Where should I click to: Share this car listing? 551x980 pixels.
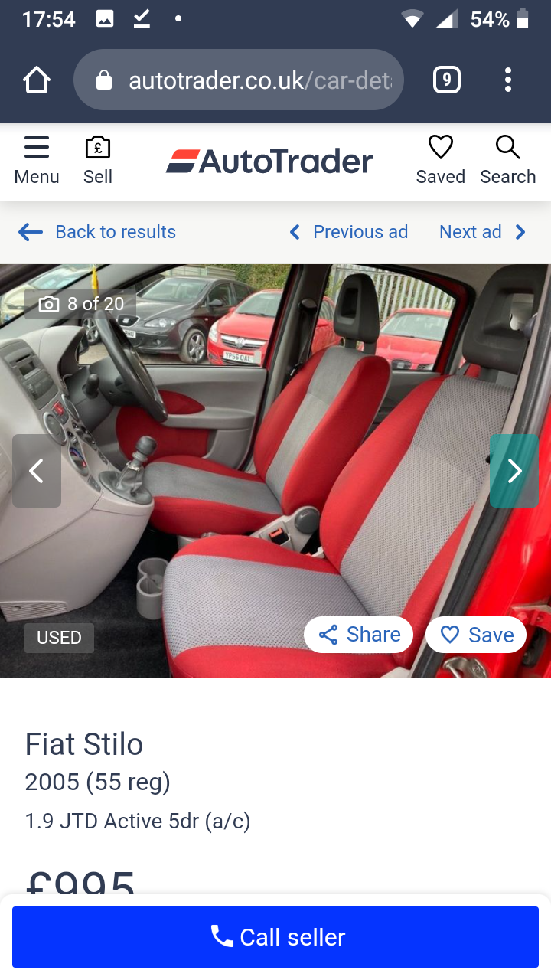point(358,635)
